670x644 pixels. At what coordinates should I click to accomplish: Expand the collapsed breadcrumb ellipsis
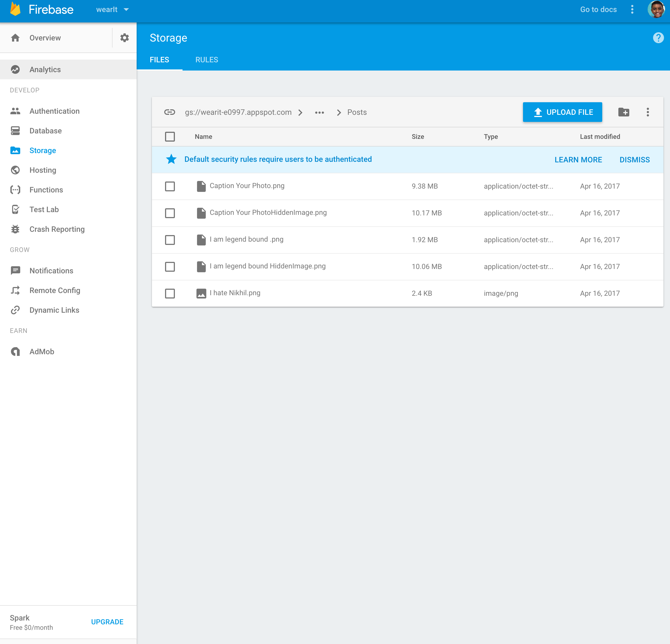319,113
